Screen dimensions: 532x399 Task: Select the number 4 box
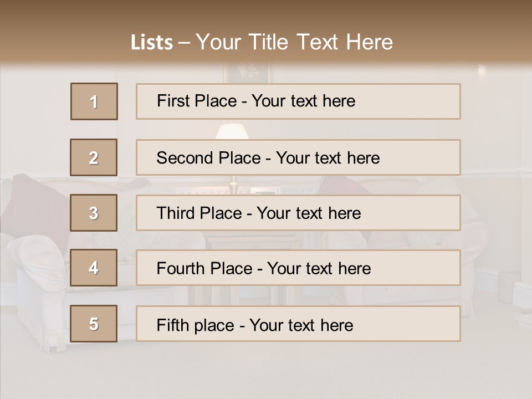pyautogui.click(x=94, y=268)
